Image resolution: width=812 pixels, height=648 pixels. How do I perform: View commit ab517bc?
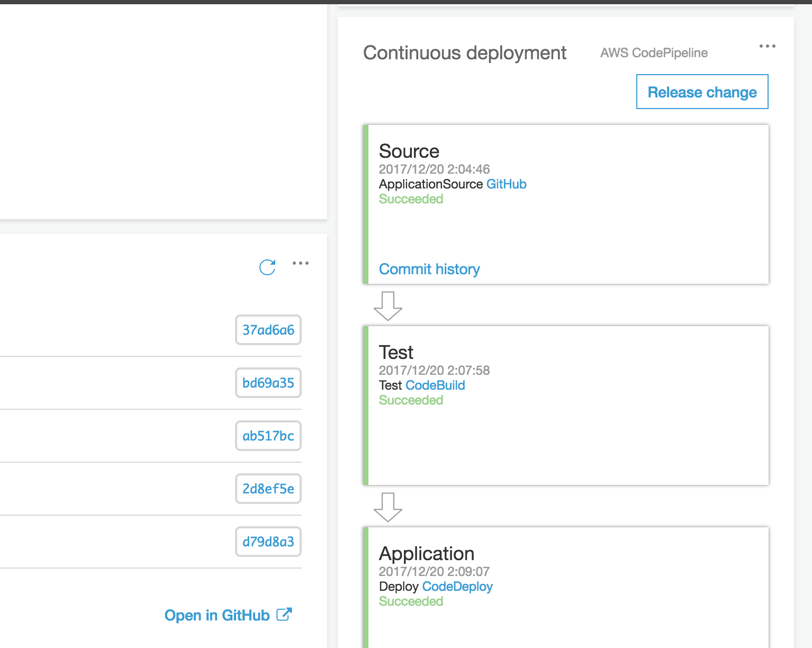[268, 436]
